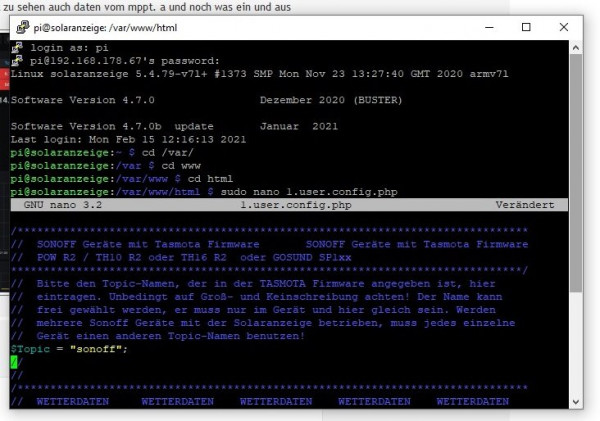Click the green cursor below the $Topic line
Viewport: 600px width, 421px height.
14,362
